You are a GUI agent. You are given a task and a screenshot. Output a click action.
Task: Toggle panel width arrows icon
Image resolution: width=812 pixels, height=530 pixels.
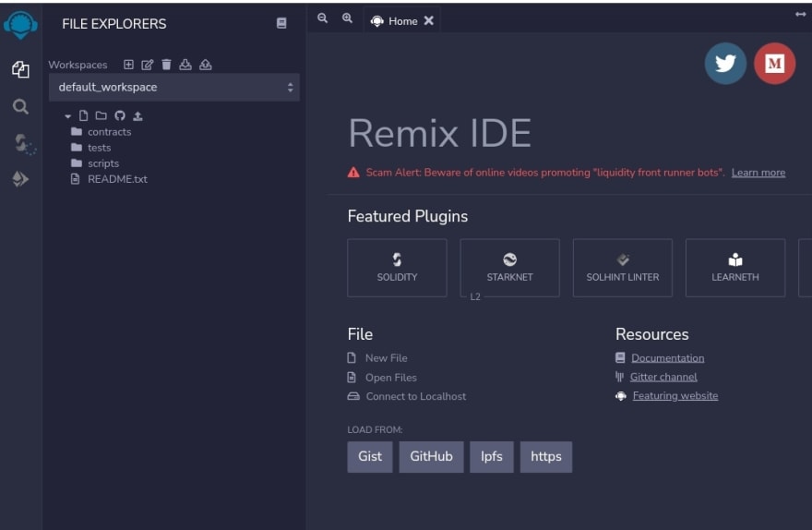point(801,15)
